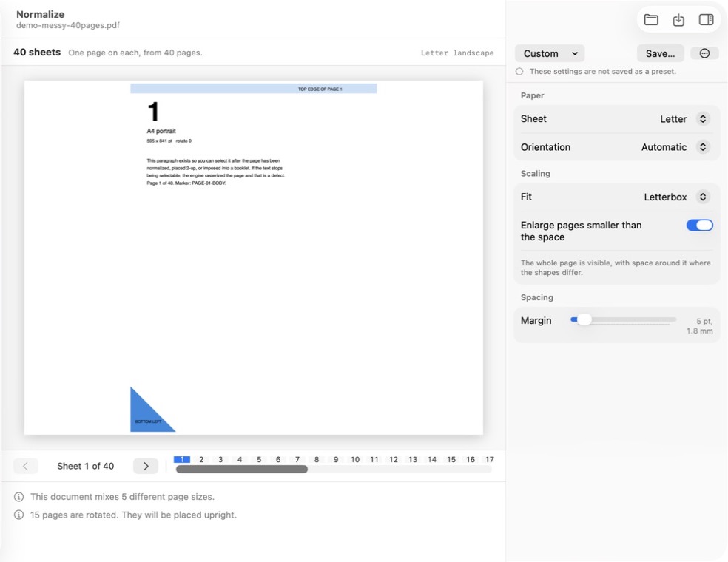This screenshot has height=562, width=728.
Task: Jump to sheet 12 in the strip
Action: (394, 459)
